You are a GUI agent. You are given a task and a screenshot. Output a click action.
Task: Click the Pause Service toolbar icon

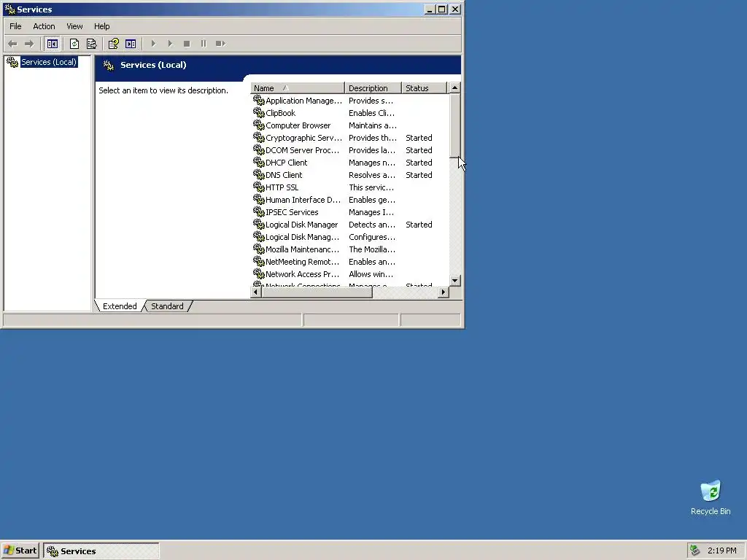tap(204, 44)
